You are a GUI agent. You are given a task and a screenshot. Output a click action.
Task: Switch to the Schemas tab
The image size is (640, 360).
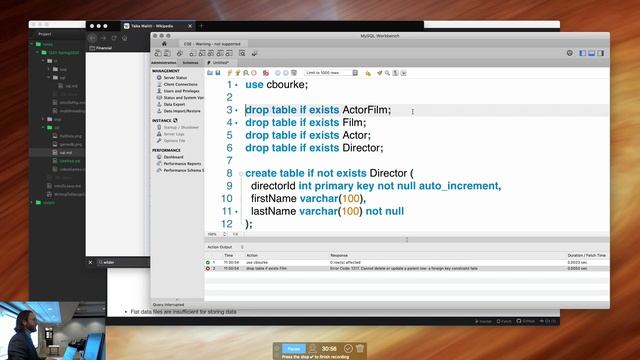pos(191,63)
